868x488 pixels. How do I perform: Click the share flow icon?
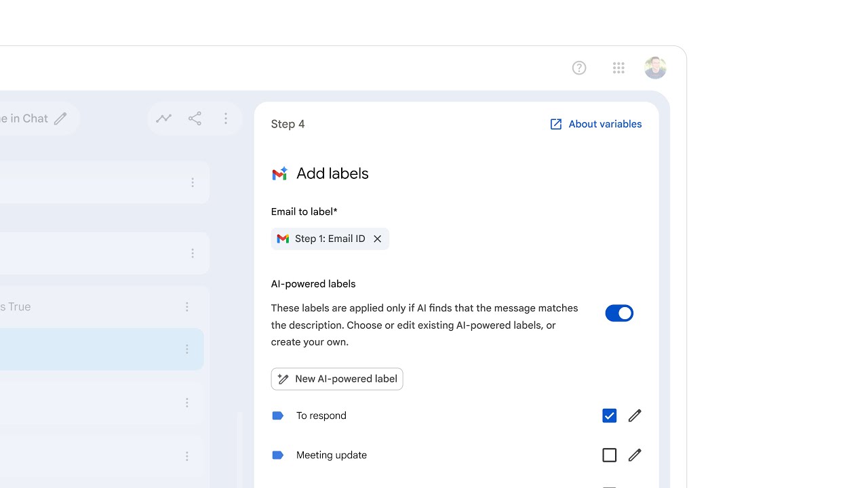pos(195,119)
